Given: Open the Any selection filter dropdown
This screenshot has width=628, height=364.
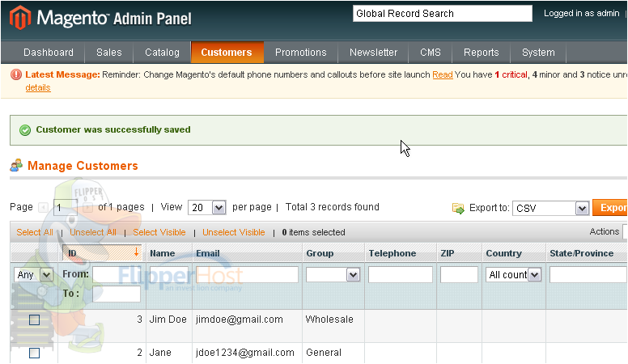Looking at the screenshot, I should (33, 275).
